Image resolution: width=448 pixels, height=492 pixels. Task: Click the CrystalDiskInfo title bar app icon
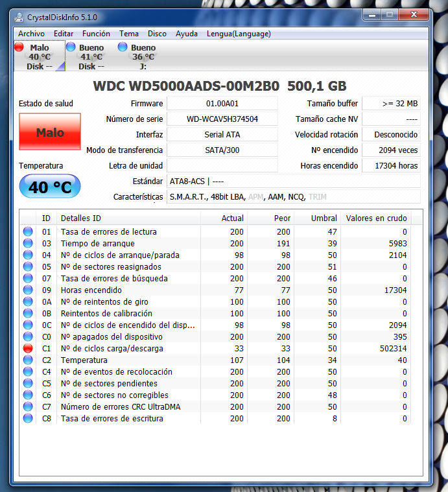[x=19, y=16]
